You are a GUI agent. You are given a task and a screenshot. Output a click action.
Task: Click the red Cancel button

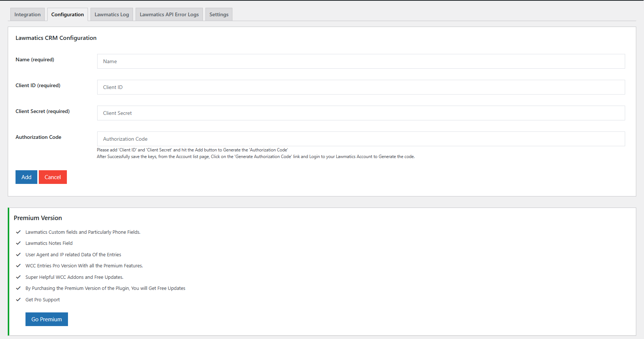(x=53, y=177)
